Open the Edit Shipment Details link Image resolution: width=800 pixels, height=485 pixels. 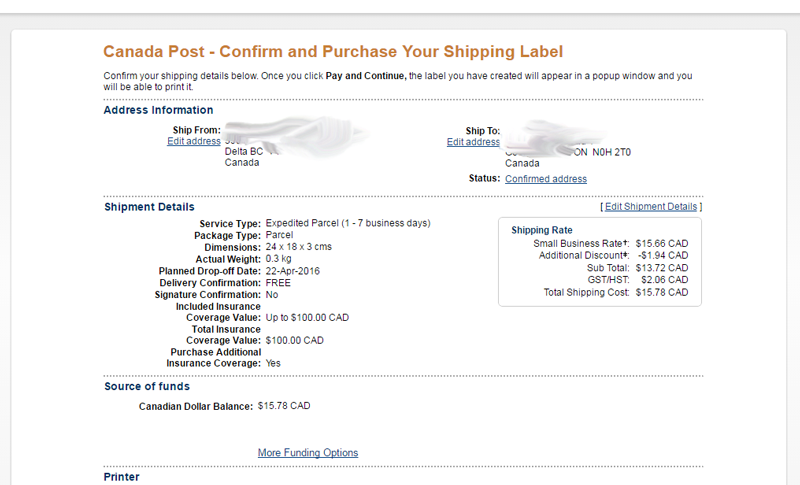pos(651,207)
